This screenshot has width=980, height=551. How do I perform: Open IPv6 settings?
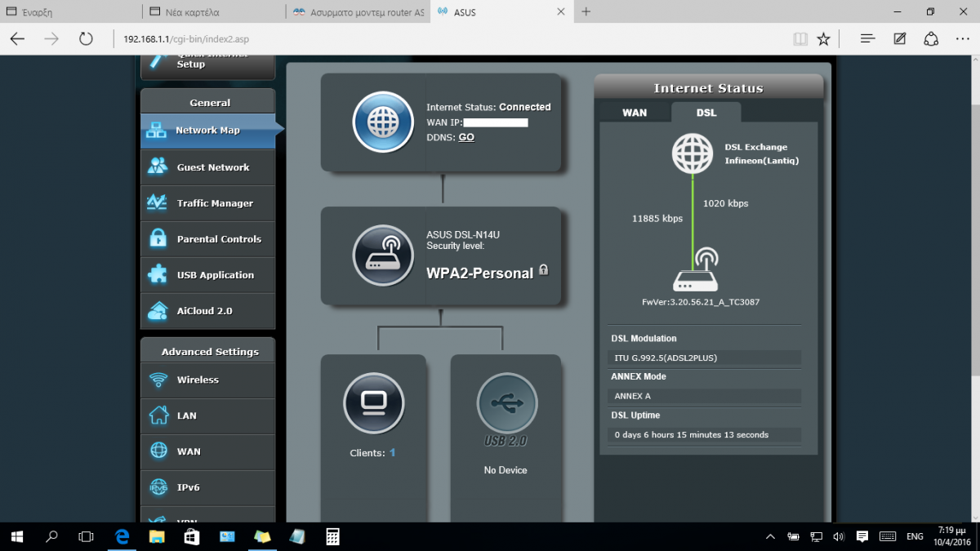coord(207,487)
